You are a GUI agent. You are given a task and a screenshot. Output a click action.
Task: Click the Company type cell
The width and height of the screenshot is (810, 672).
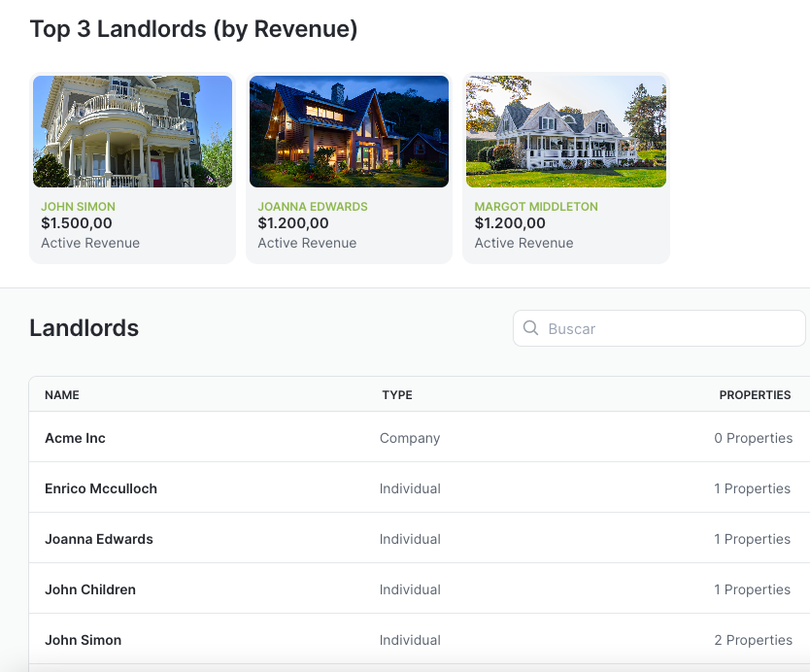pyautogui.click(x=410, y=438)
